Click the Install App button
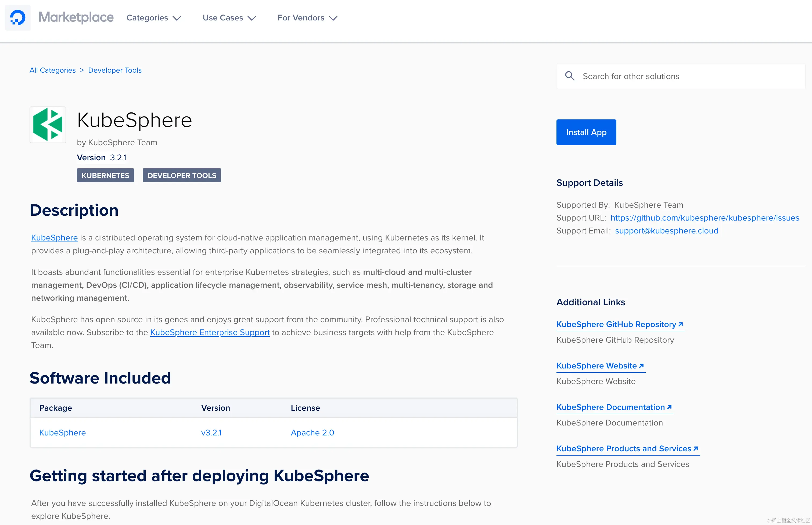 [586, 132]
